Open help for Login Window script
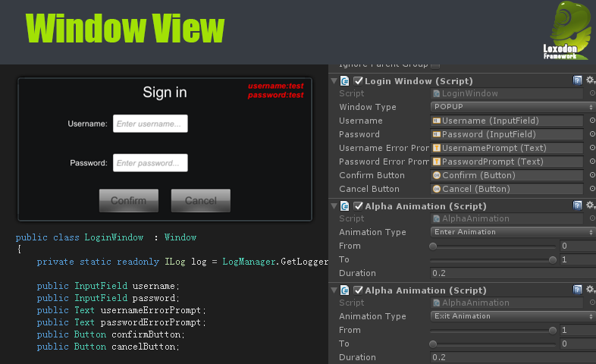 (577, 80)
